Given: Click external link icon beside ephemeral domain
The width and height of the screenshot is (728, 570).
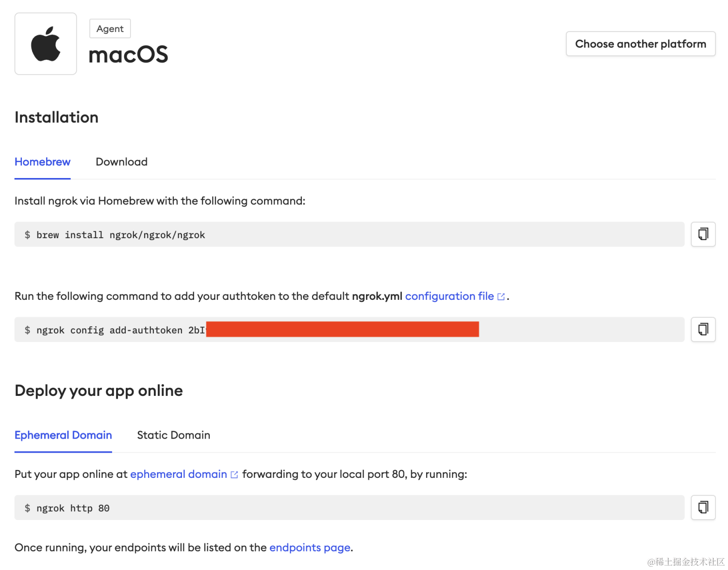Looking at the screenshot, I should (234, 474).
